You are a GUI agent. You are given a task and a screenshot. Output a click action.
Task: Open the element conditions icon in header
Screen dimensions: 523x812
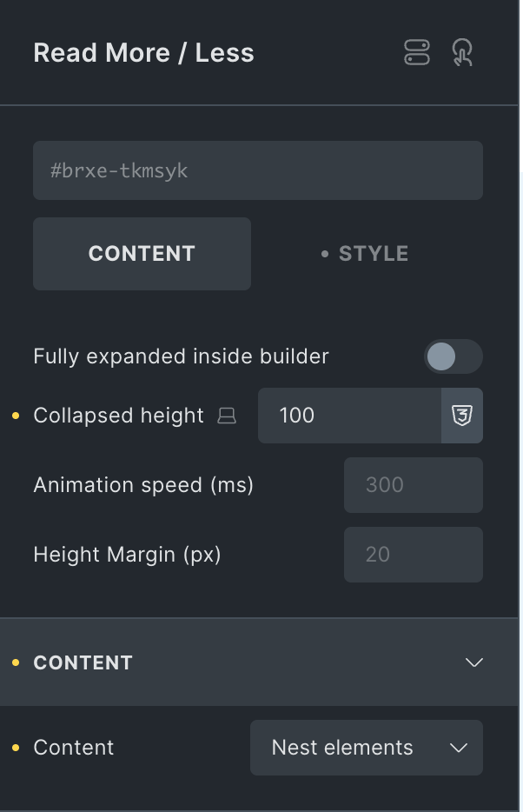[x=417, y=53]
